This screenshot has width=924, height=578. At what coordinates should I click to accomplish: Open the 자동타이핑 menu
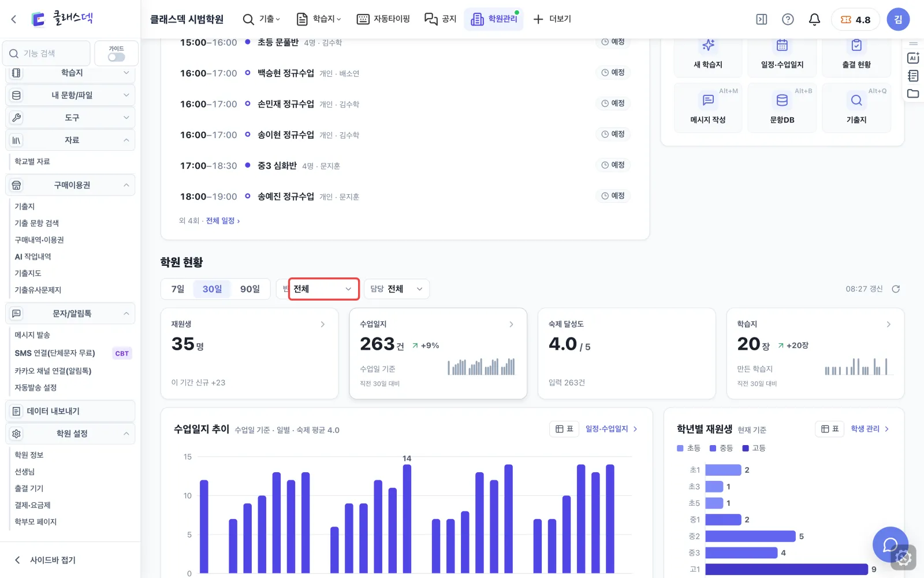click(383, 19)
